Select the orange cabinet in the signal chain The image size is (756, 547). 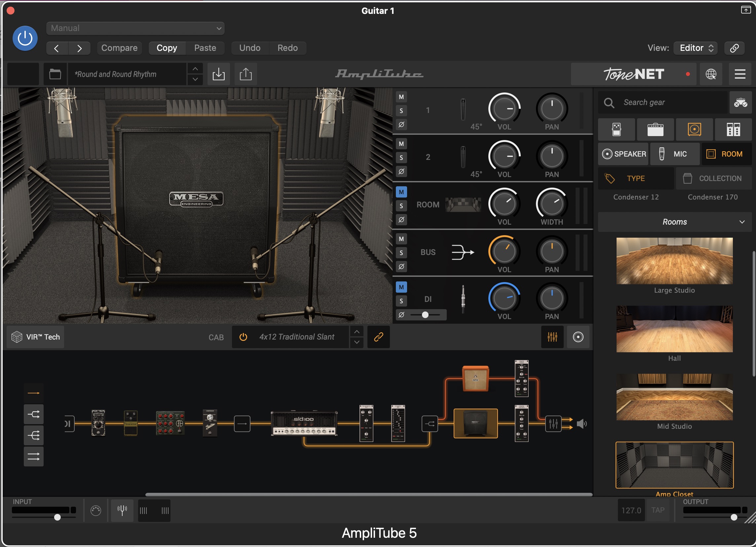point(475,379)
